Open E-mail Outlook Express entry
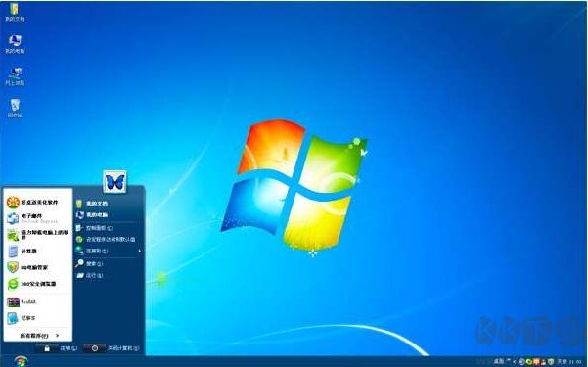Viewport: 588px width, 367px height. 32,218
